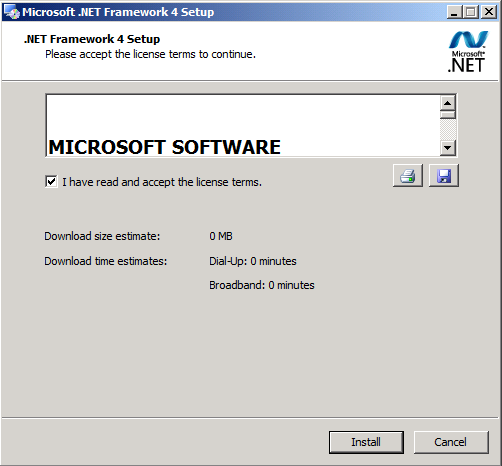
Task: Click the license box scroll down arrow
Action: click(x=448, y=147)
